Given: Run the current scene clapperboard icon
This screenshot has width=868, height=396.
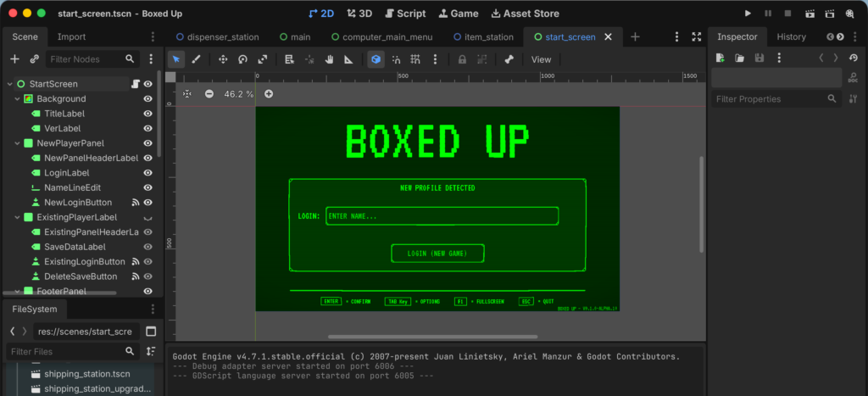Looking at the screenshot, I should (810, 14).
